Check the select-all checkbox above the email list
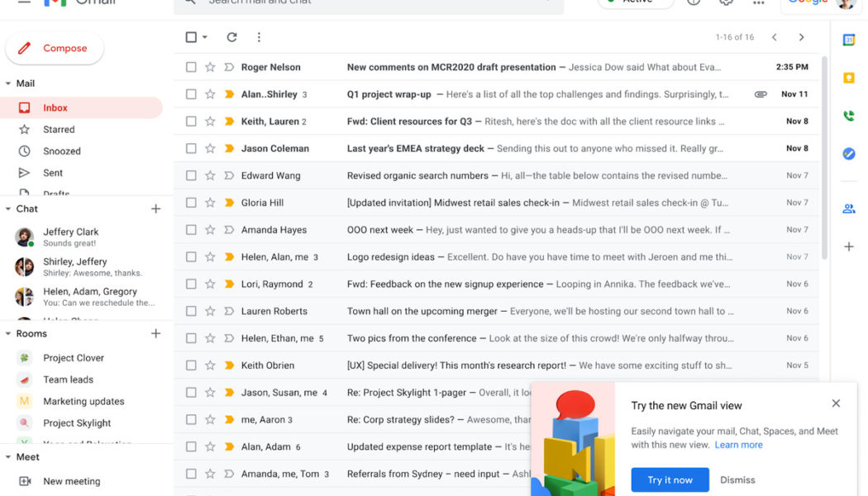Image resolution: width=868 pixels, height=496 pixels. (x=190, y=37)
